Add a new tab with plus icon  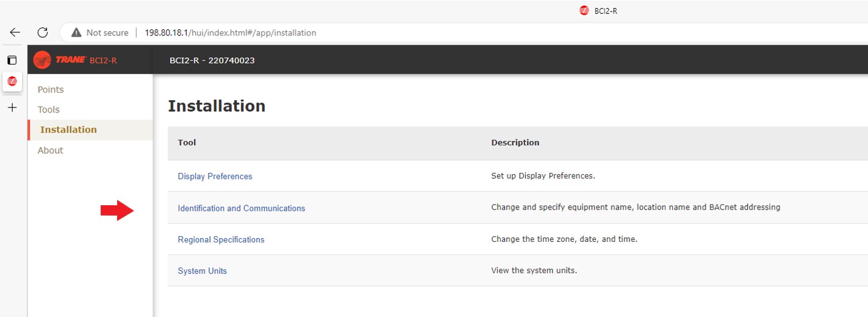click(x=12, y=107)
